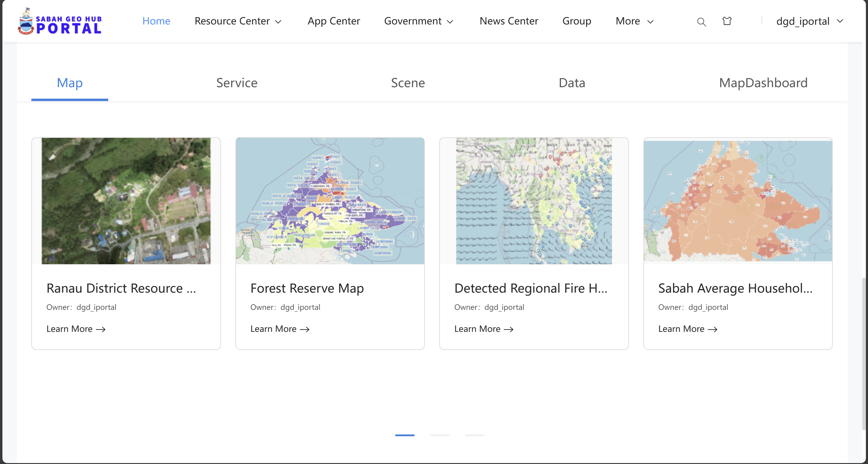Switch to the Data tab
The width and height of the screenshot is (868, 464).
tap(572, 83)
